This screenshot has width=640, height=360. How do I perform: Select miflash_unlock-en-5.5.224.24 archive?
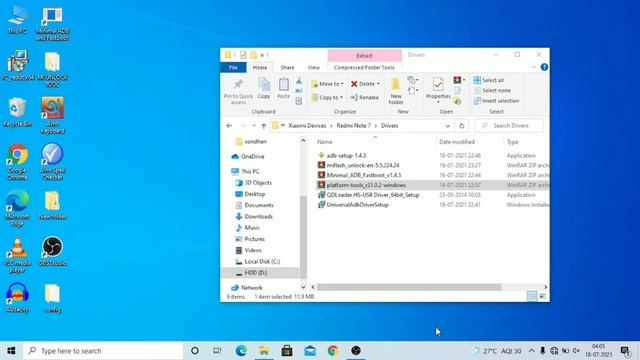point(363,165)
